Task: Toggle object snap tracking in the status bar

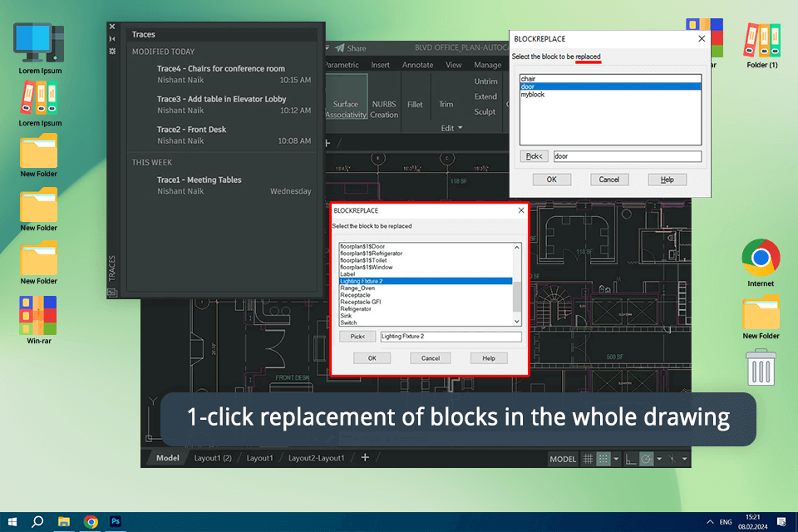Action: pos(672,459)
